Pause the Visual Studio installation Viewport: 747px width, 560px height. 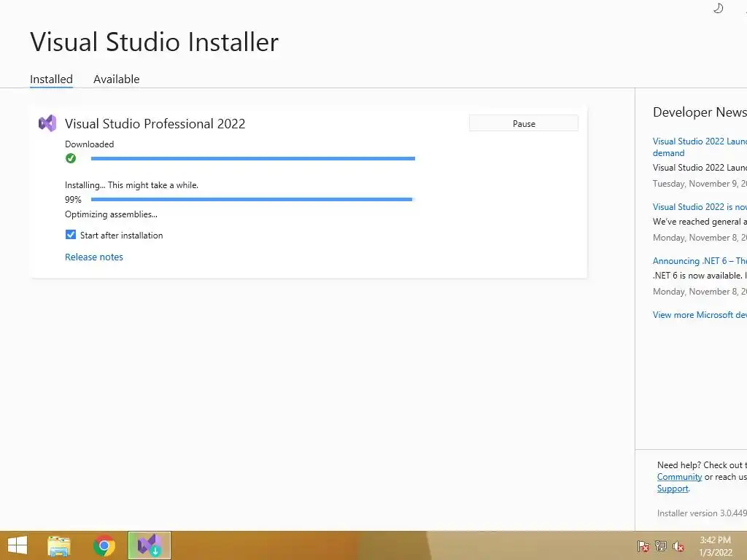(x=524, y=123)
